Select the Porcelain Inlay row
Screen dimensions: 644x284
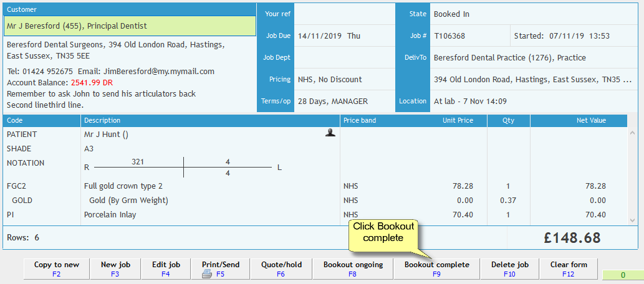click(209, 215)
